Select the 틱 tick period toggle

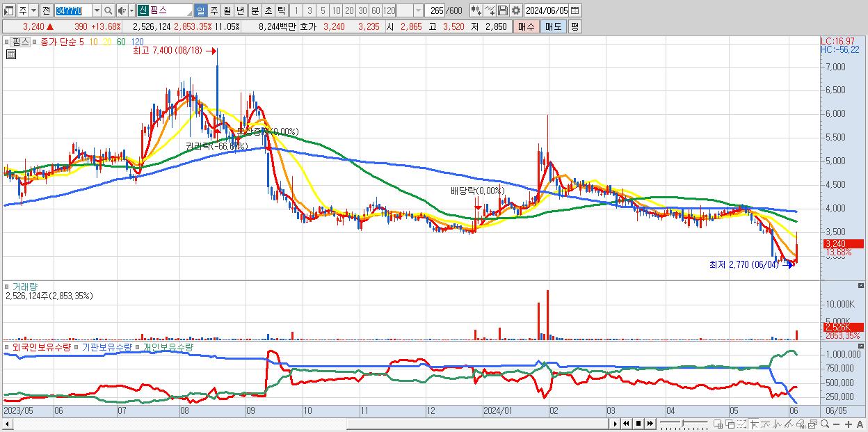(281, 10)
